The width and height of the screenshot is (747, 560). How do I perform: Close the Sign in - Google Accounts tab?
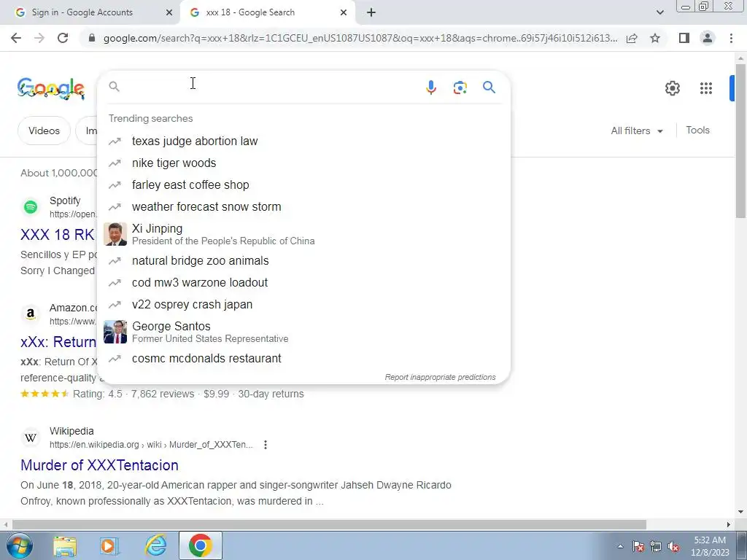pos(169,12)
